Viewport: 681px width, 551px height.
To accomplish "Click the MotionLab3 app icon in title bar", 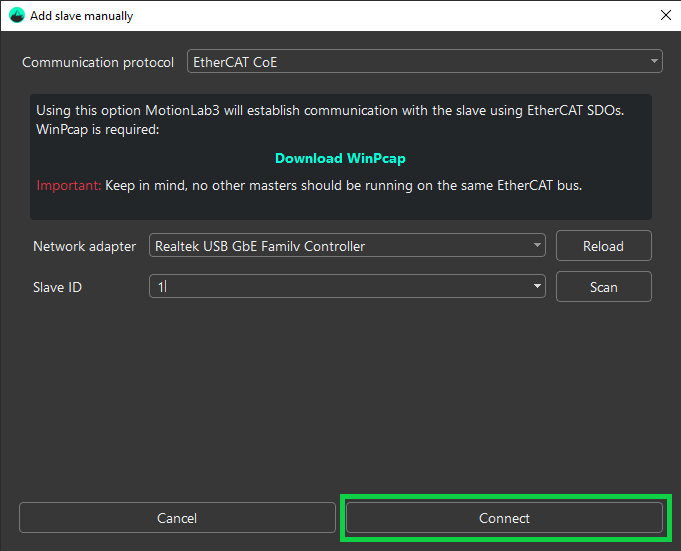I will [16, 16].
